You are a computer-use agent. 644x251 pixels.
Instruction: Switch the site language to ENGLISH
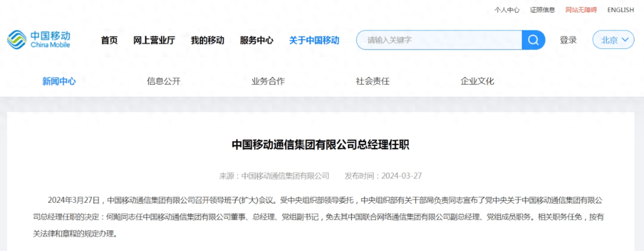click(x=620, y=10)
